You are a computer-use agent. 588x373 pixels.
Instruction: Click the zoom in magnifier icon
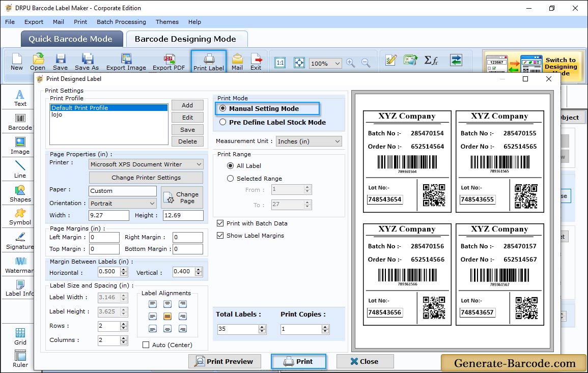pos(351,63)
